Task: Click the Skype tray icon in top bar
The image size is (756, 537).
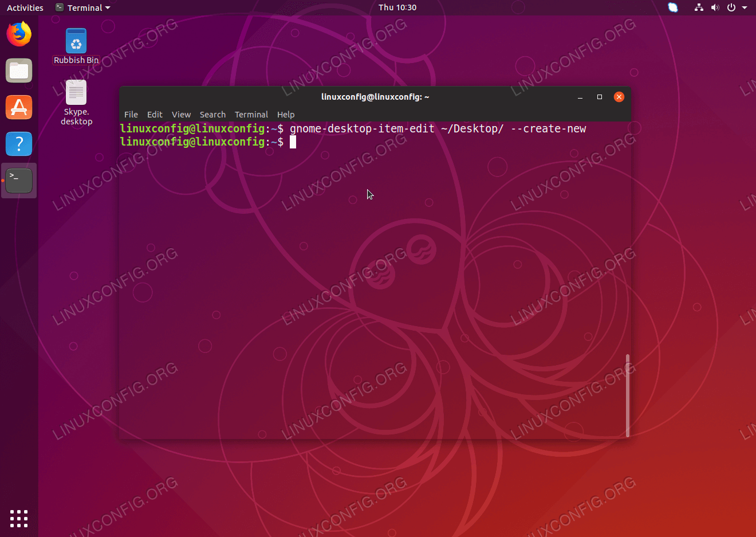Action: (673, 7)
